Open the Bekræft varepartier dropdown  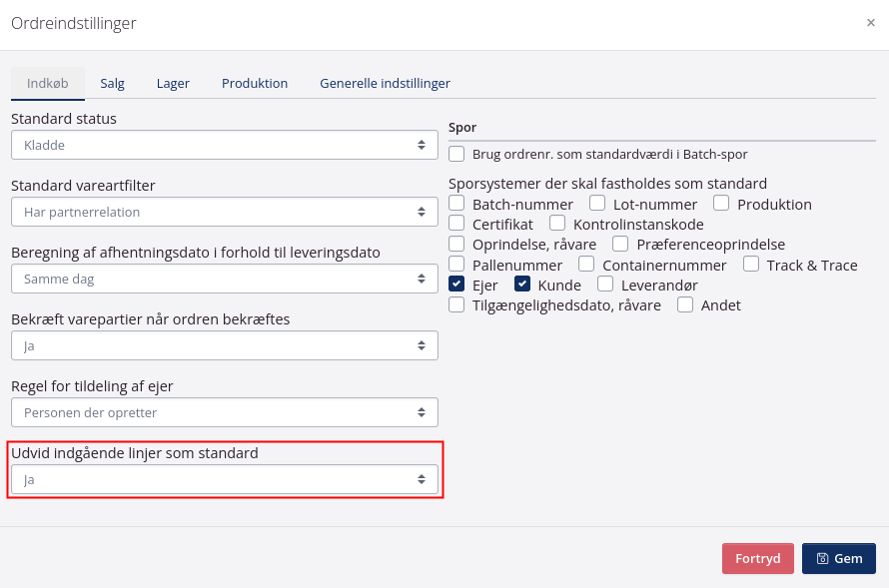224,345
